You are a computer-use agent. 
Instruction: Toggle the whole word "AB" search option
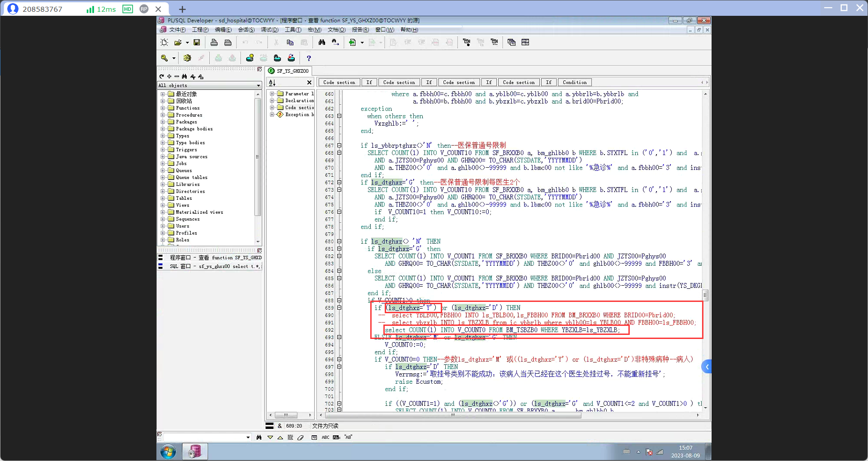(348, 437)
